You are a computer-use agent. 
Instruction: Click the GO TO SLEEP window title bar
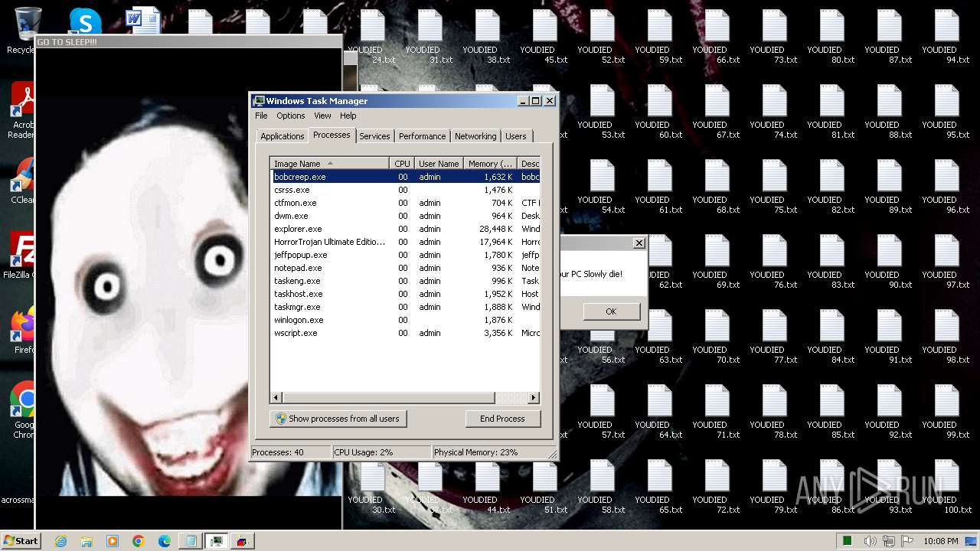click(189, 42)
